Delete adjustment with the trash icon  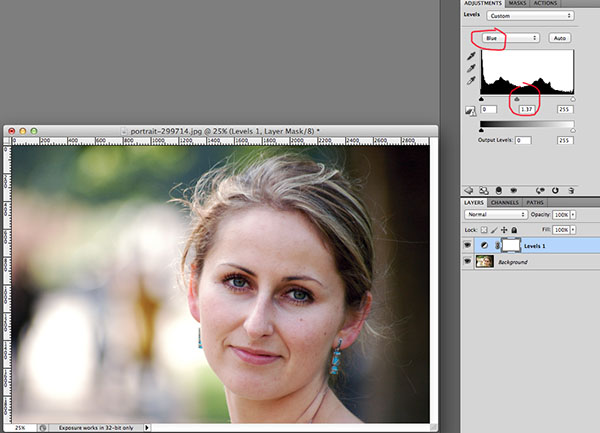(x=572, y=188)
